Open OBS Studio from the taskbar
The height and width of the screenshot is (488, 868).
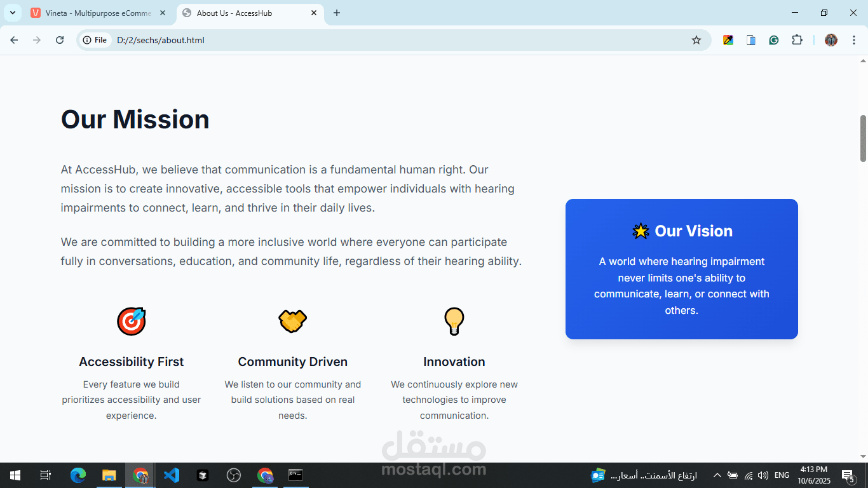pos(234,475)
